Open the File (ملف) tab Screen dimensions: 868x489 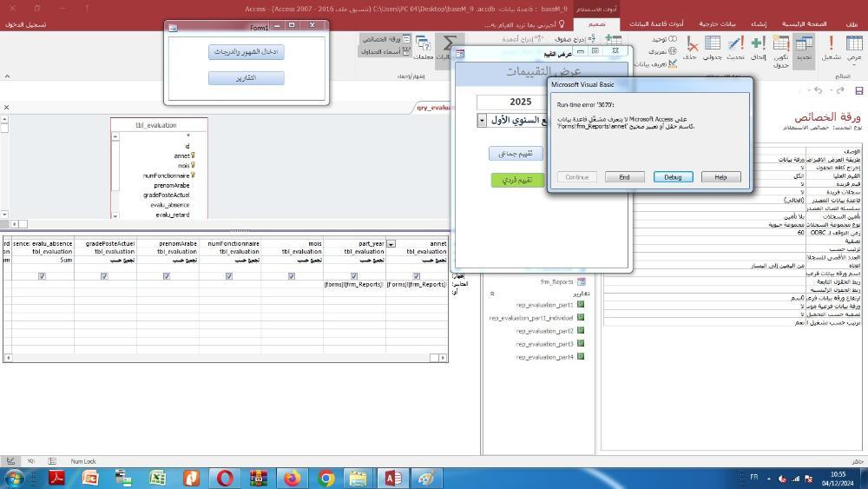[852, 23]
